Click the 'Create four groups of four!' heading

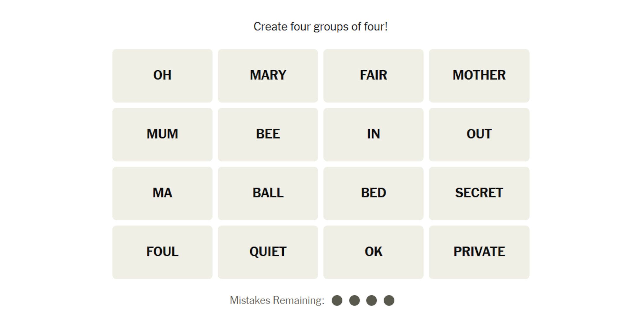[x=321, y=27]
